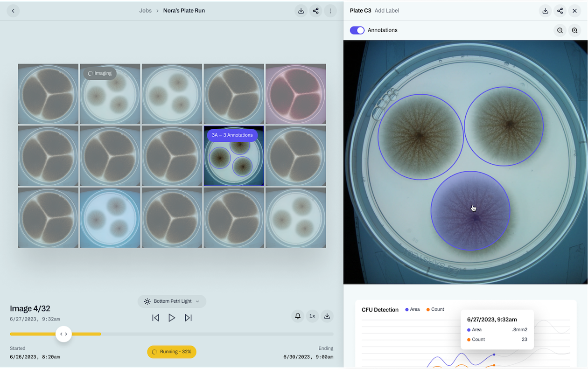
Task: Click Add Label next to Plate C3
Action: point(386,11)
